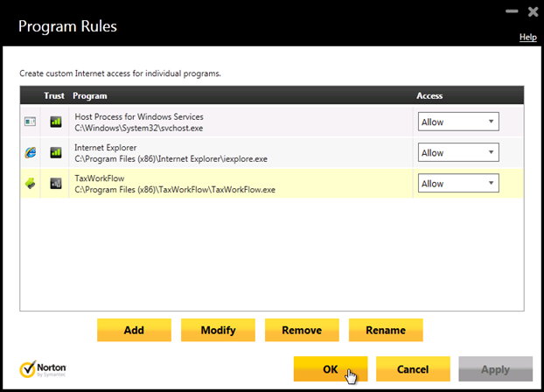Click the Norton by Symantec logo
This screenshot has width=544, height=392.
[43, 369]
